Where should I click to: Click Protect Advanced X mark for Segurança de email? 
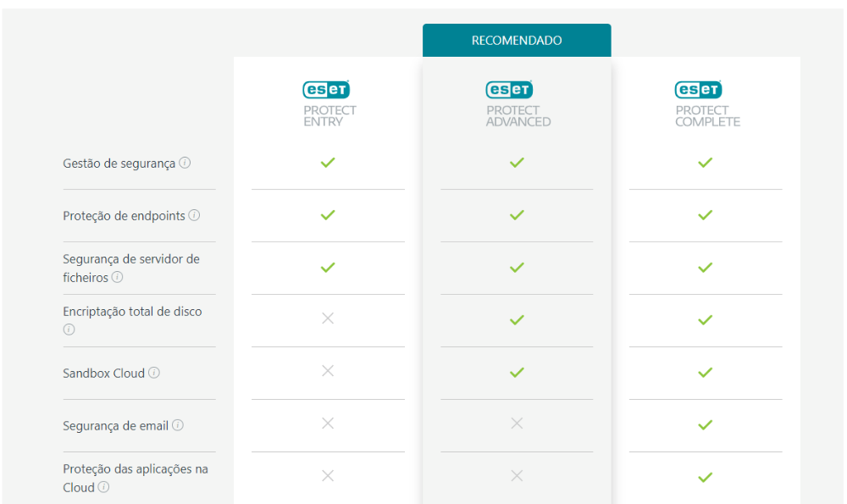pyautogui.click(x=517, y=424)
